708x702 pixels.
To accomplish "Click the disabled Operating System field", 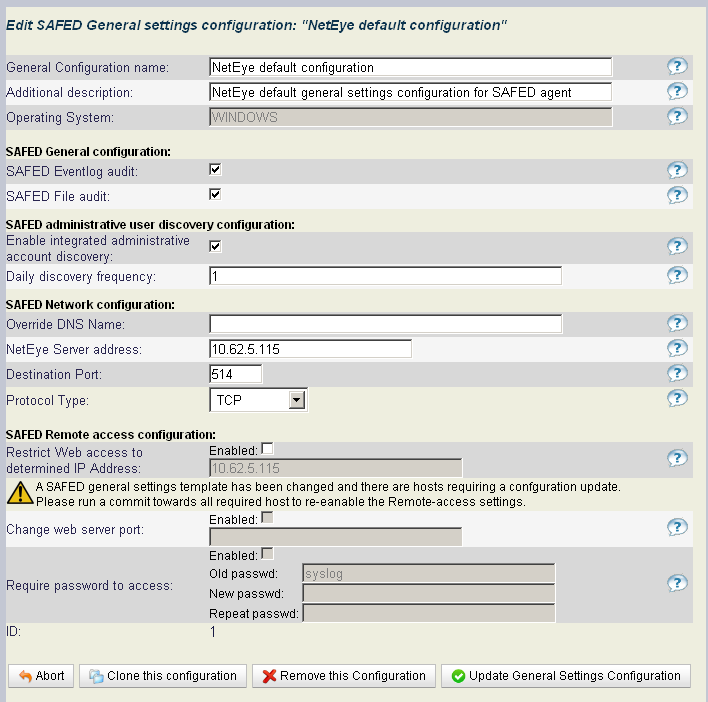I will 410,117.
